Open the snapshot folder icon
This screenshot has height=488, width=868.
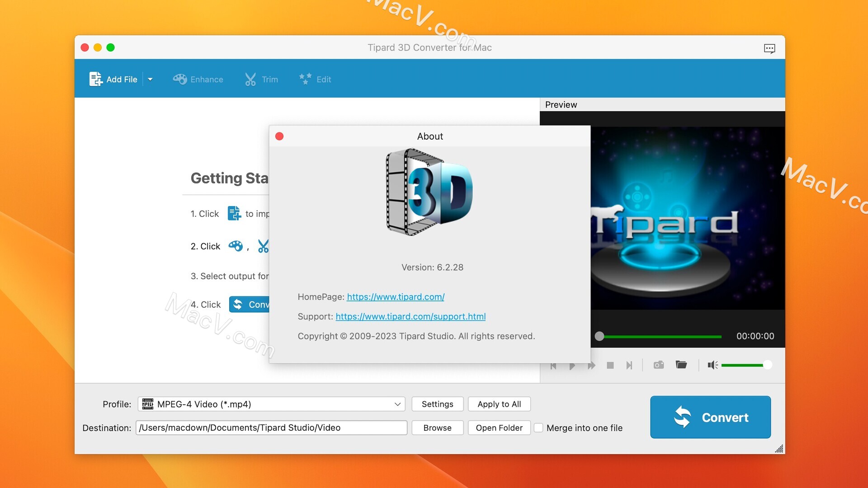(x=681, y=364)
